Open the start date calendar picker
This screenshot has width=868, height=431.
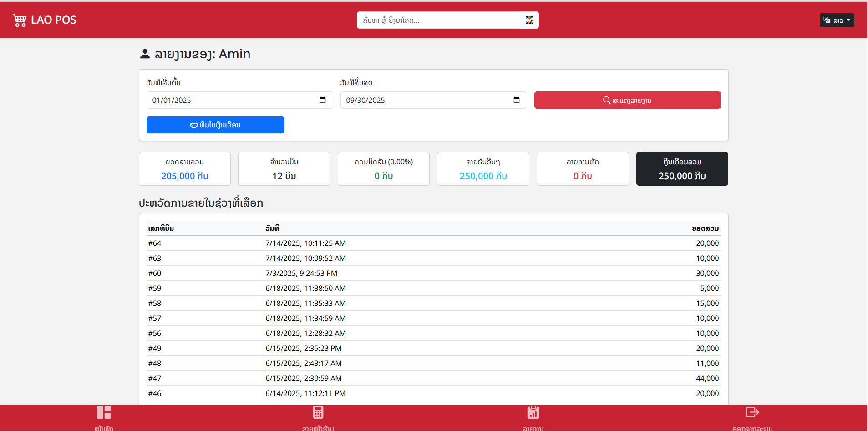click(x=323, y=100)
